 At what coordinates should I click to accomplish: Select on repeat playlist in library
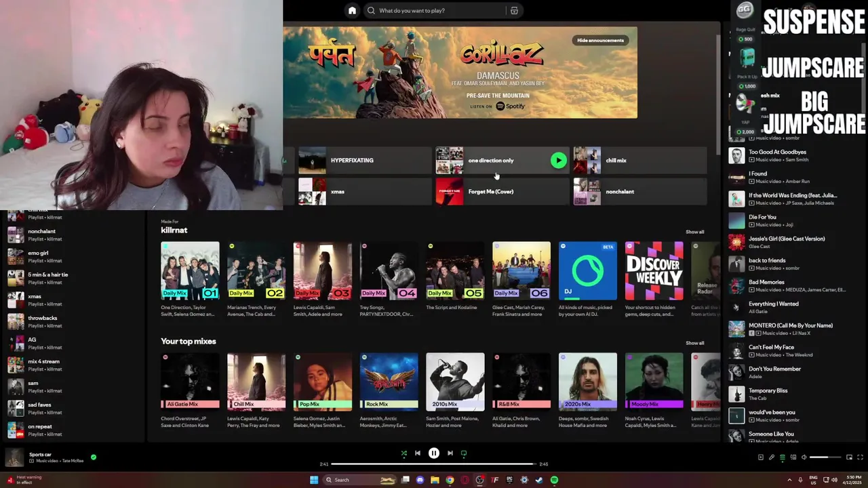coord(73,430)
